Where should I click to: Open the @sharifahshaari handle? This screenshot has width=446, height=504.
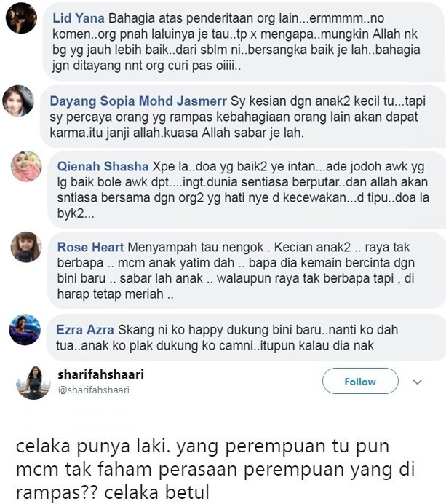[x=93, y=390]
